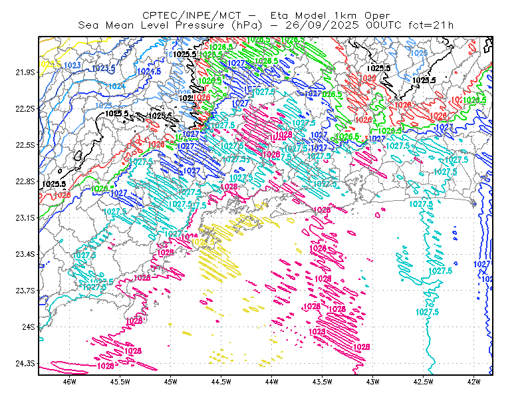The image size is (532, 411).
Task: Click the 43.5W longitude axis label
Action: point(323,382)
